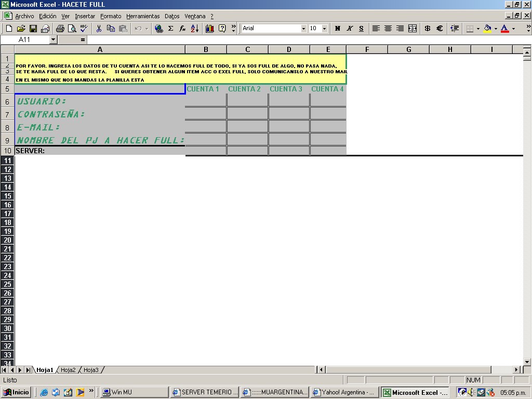Image resolution: width=532 pixels, height=399 pixels.
Task: Copy the selection using the toolbar icon
Action: pyautogui.click(x=111, y=29)
